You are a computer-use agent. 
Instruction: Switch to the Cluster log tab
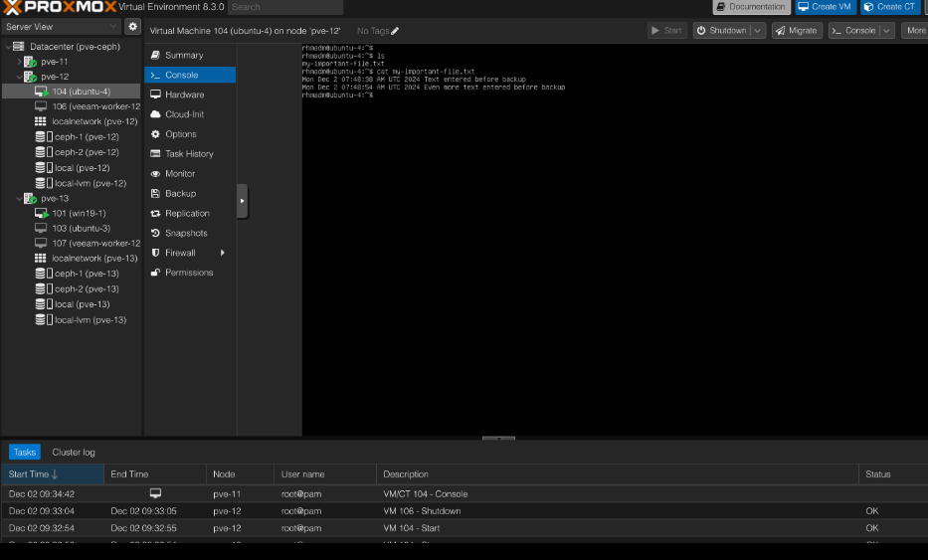[74, 452]
